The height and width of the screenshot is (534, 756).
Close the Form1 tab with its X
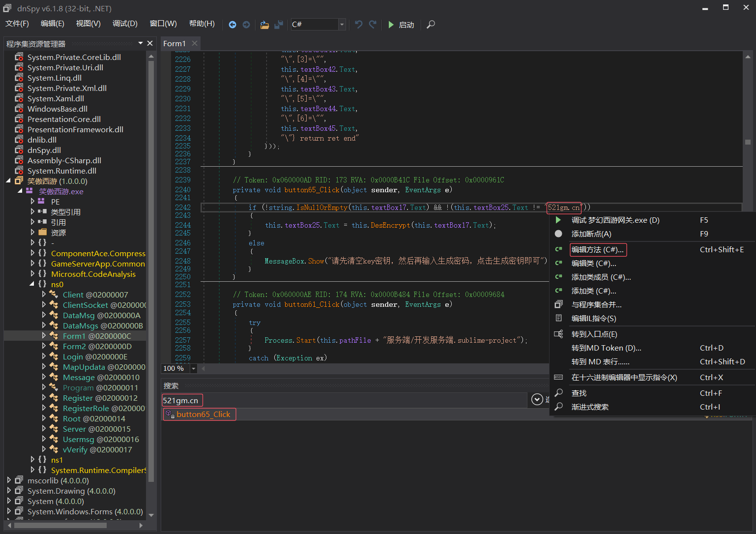pos(195,43)
